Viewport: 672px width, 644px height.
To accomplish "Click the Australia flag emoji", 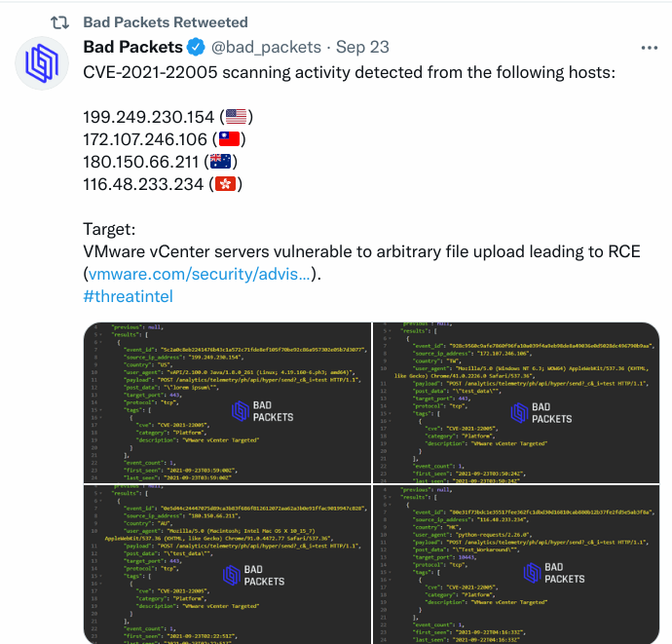I will pos(220,162).
